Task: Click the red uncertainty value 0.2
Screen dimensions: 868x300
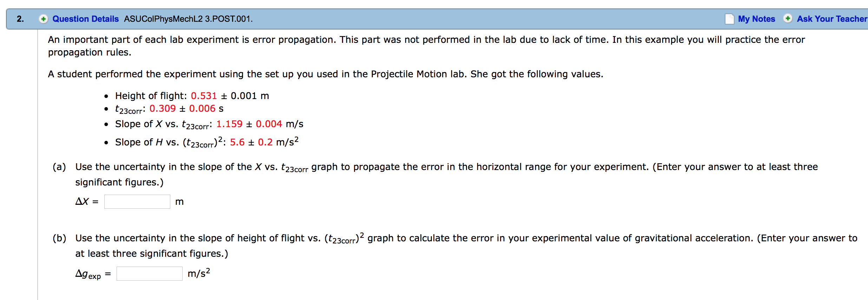Action: point(265,142)
